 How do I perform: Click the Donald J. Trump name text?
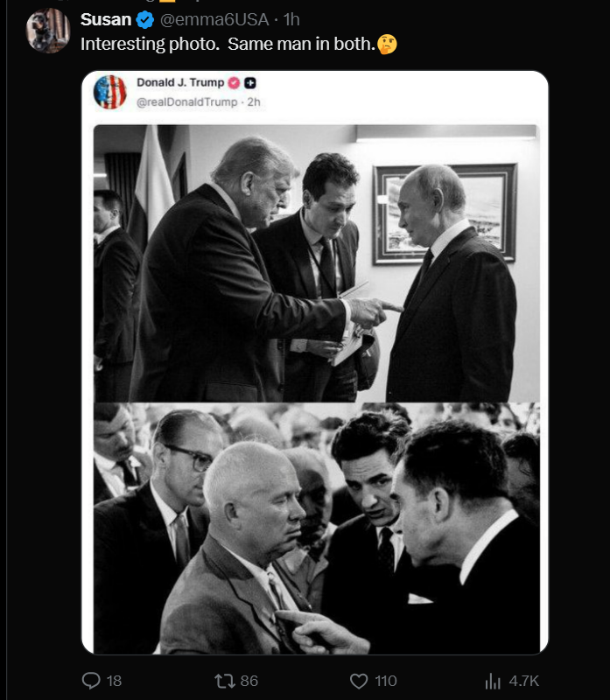180,82
